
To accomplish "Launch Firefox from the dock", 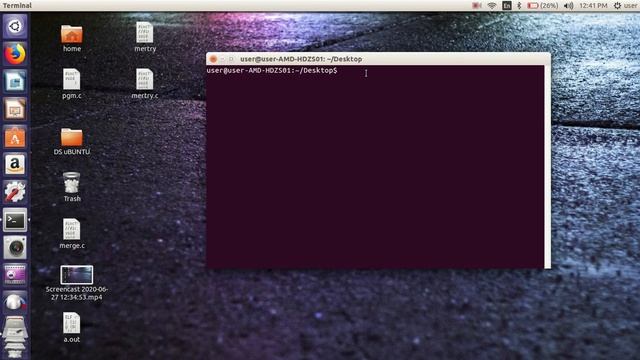I will (x=15, y=54).
